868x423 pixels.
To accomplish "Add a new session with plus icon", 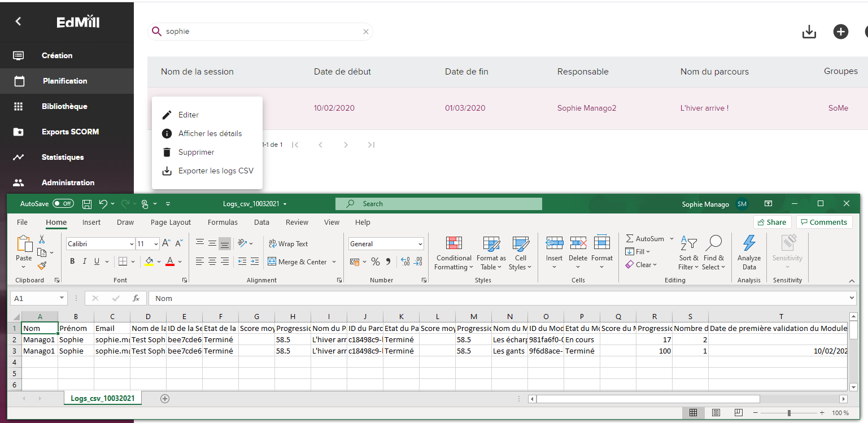I will coord(841,32).
